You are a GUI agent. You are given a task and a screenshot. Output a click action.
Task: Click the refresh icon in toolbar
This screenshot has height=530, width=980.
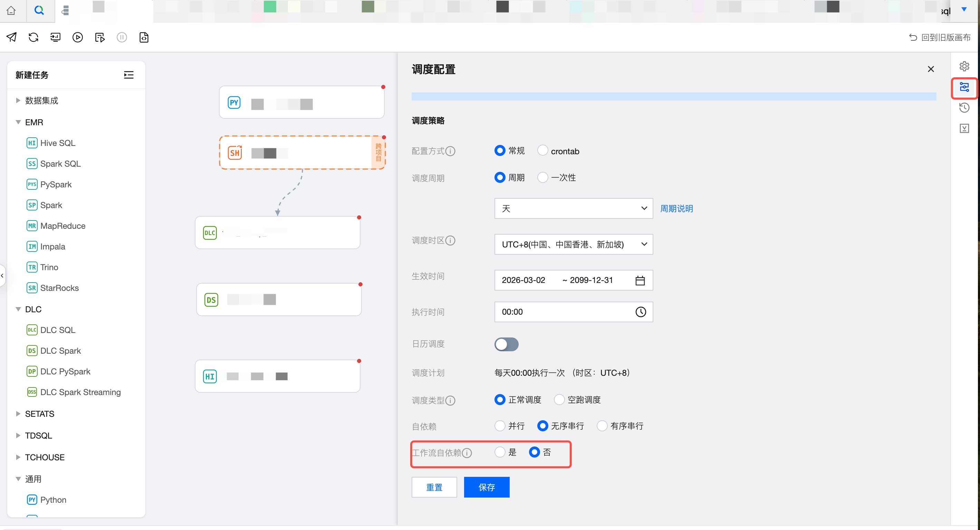coord(33,37)
